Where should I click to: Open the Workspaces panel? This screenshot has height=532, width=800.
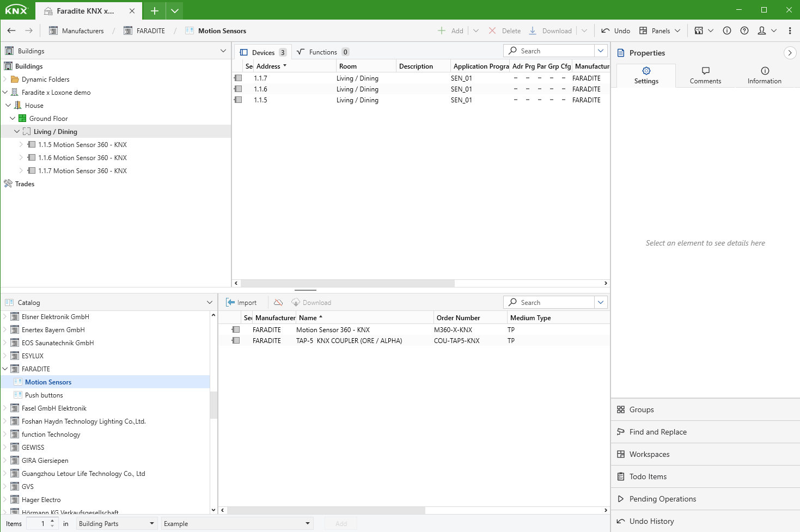(x=705, y=454)
